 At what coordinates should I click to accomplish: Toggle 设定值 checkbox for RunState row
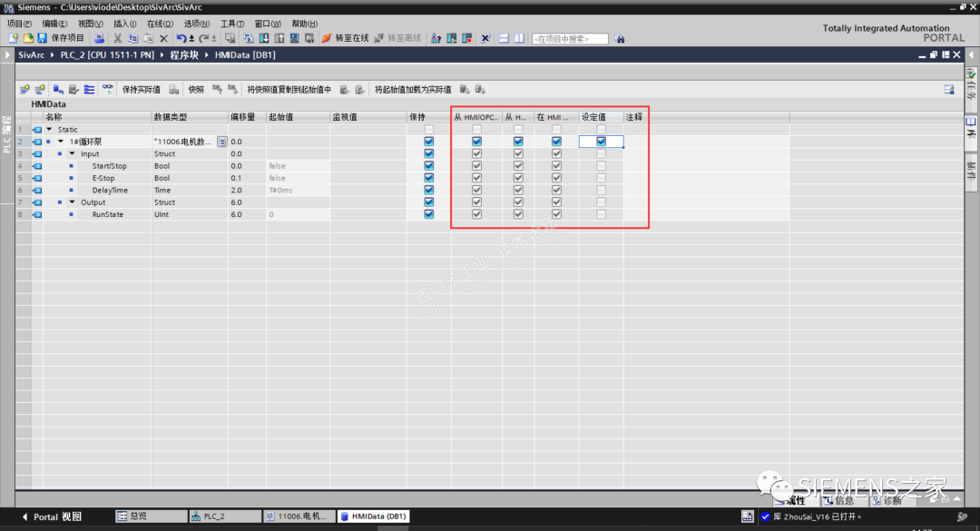point(602,214)
